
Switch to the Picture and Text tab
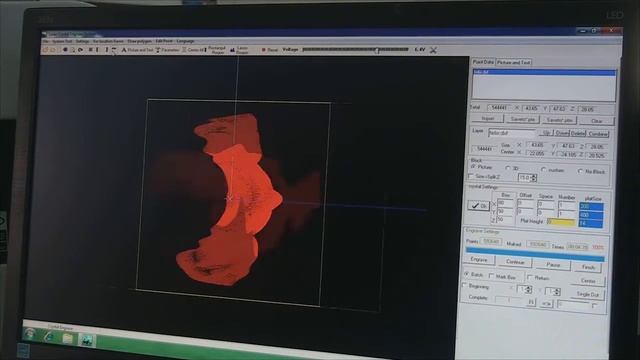coord(513,62)
